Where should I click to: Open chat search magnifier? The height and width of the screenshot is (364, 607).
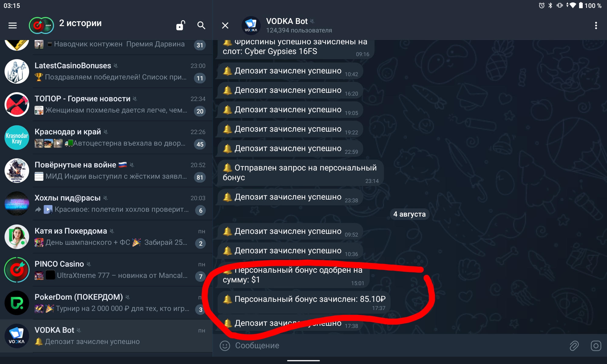coord(201,25)
